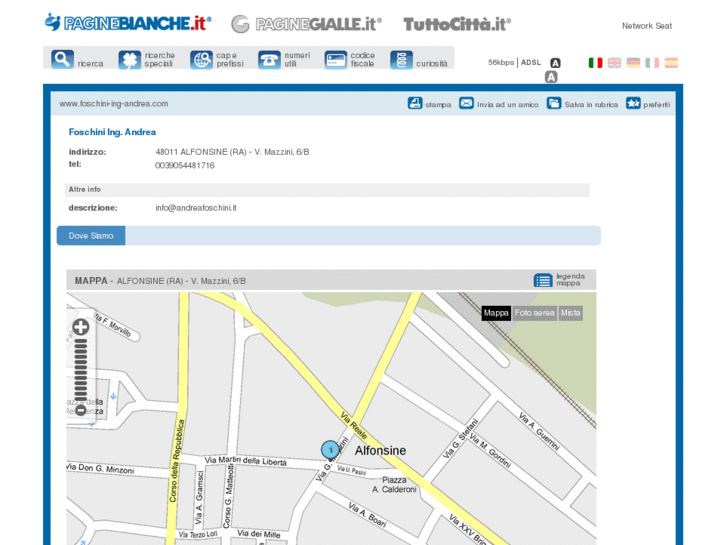Screen dimensions: 727x545
Task: Select the 56kbps connection option
Action: [x=501, y=62]
